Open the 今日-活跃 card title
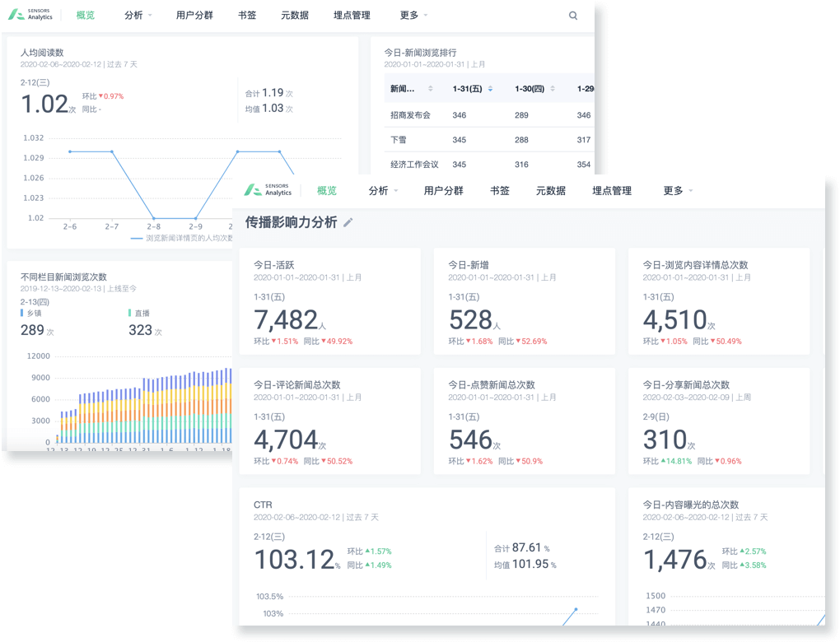 coord(273,265)
